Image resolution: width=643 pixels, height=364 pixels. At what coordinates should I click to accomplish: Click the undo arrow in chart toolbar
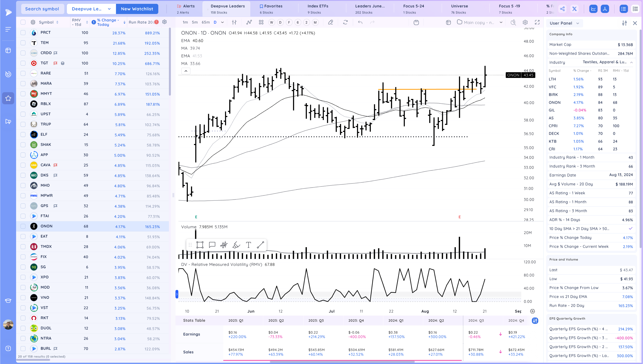(x=360, y=22)
